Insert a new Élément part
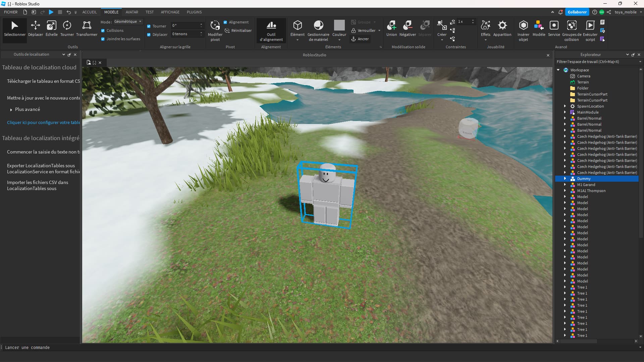 pyautogui.click(x=298, y=31)
